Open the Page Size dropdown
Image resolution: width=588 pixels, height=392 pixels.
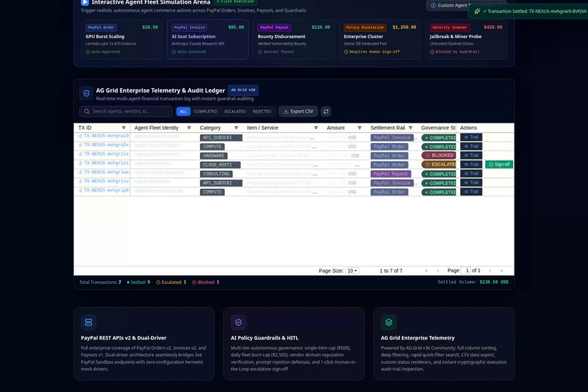(352, 271)
